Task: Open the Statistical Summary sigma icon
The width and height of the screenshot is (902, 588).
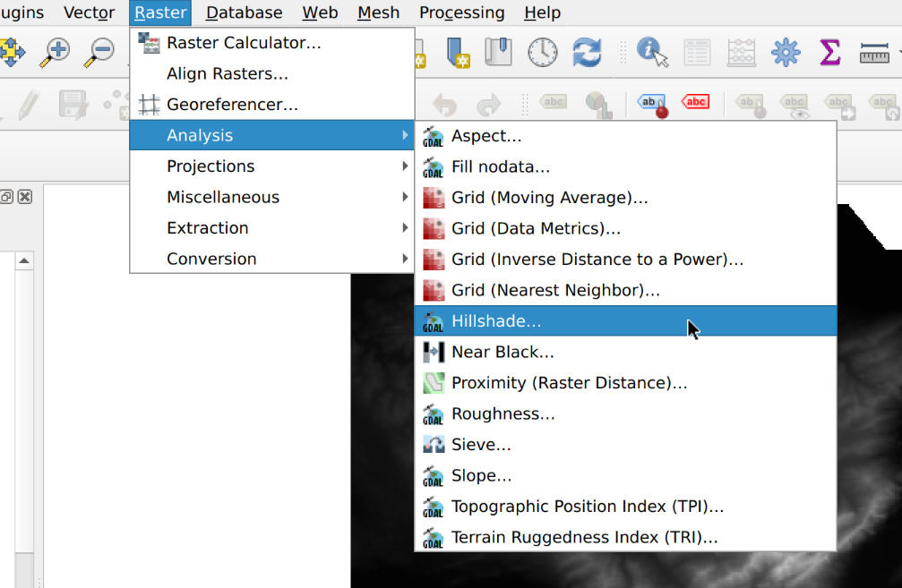Action: coord(829,53)
